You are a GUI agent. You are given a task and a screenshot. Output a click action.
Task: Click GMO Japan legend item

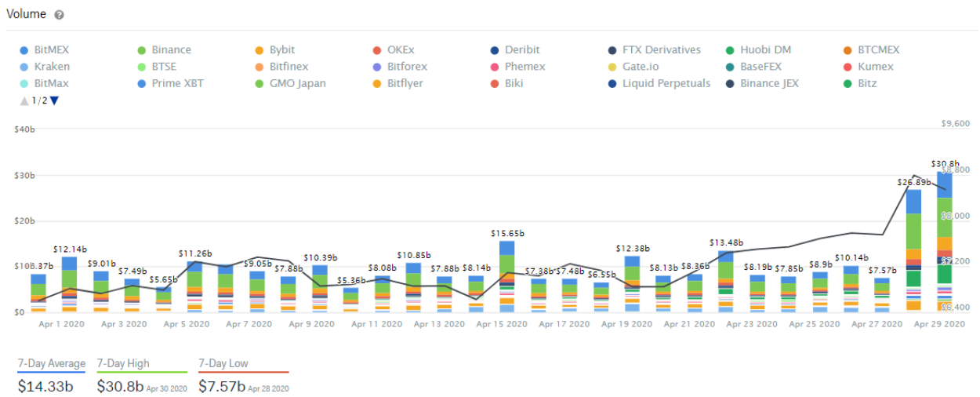tap(290, 83)
